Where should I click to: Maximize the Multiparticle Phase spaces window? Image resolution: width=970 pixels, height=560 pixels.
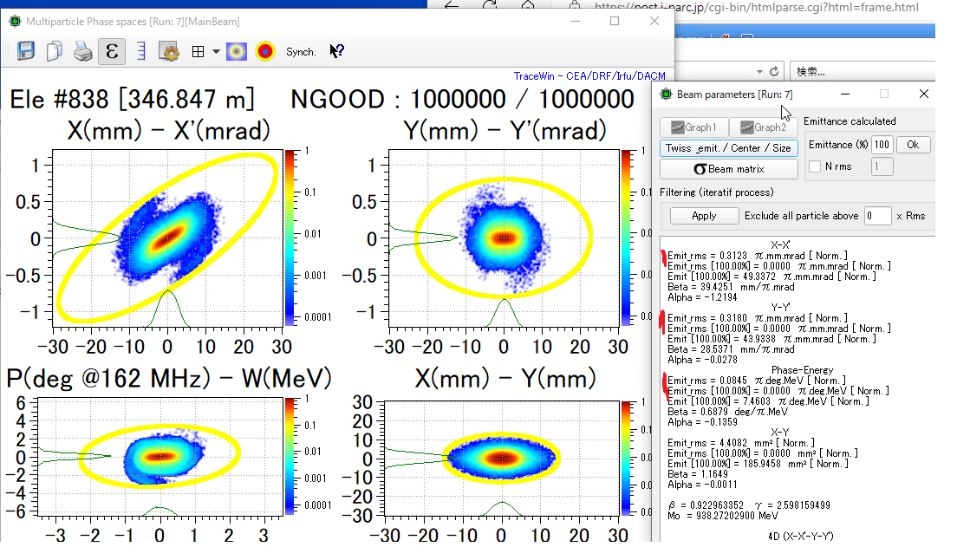point(615,21)
